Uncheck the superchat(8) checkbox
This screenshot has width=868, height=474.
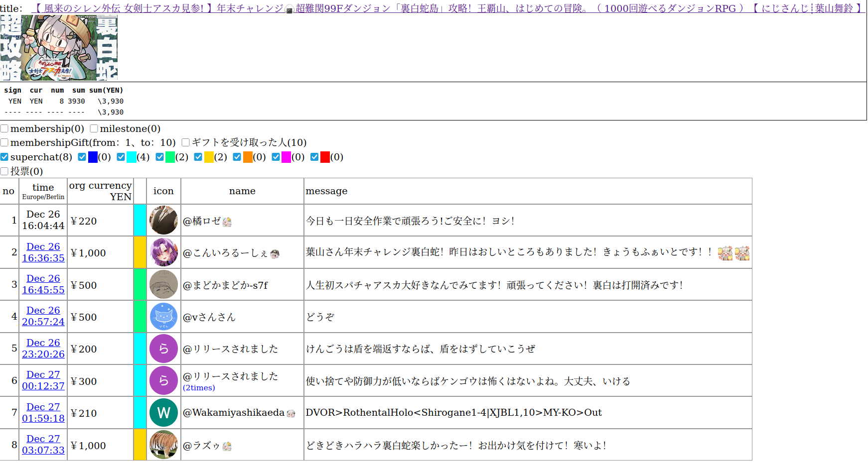click(x=4, y=157)
